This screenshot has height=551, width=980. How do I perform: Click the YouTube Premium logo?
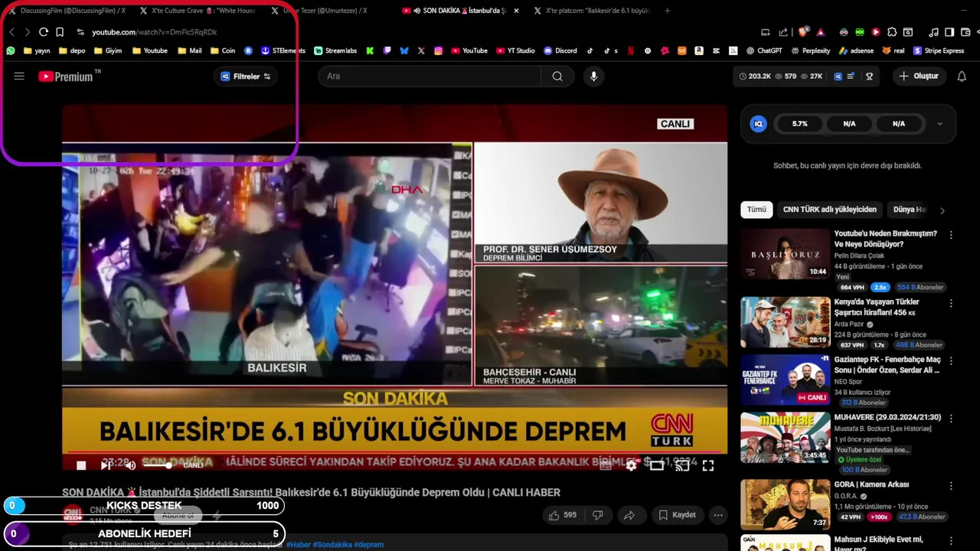[x=67, y=76]
